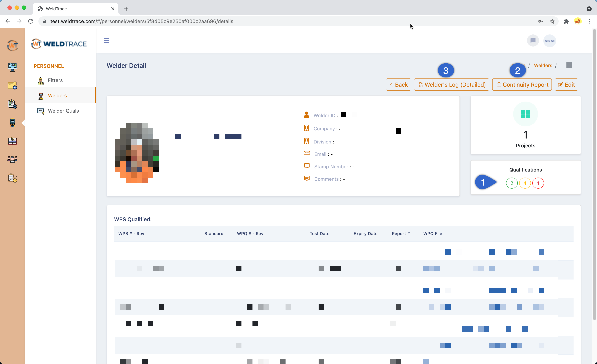Open the project settings folder icon in the sidebar
This screenshot has height=364, width=597.
coord(12,85)
